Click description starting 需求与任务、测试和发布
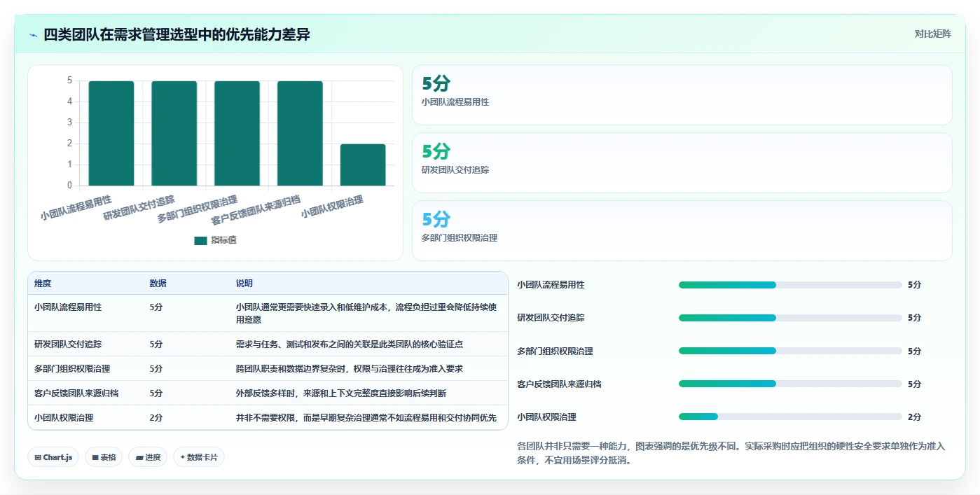Viewport: 980px width, 495px height. (350, 344)
